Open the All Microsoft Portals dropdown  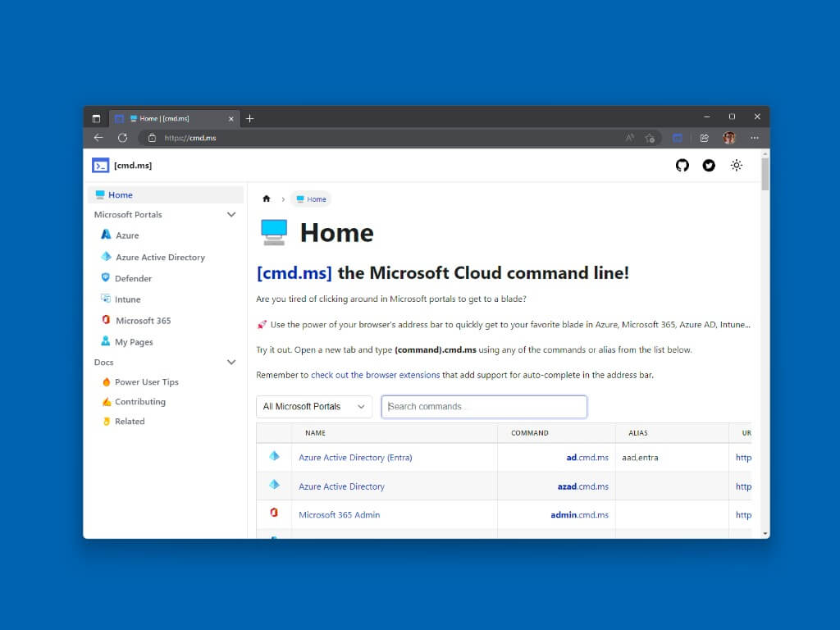click(314, 407)
